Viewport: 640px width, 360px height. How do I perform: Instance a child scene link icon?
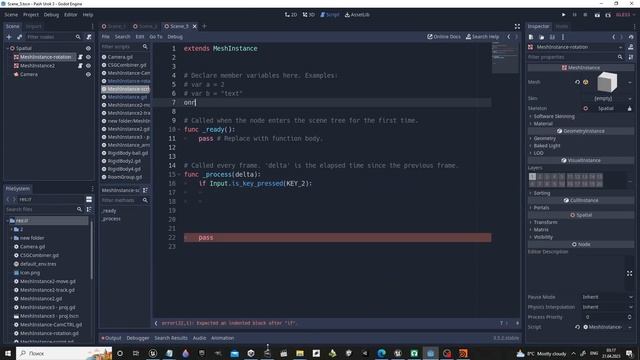[x=19, y=37]
